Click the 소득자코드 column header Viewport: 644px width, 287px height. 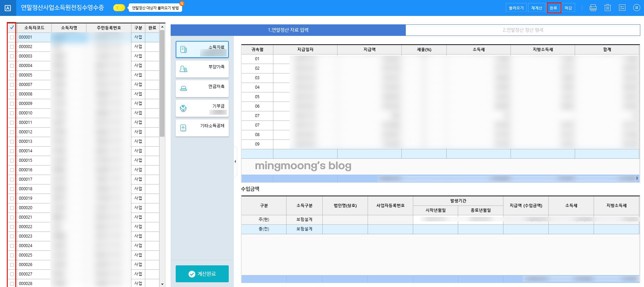[x=34, y=28]
